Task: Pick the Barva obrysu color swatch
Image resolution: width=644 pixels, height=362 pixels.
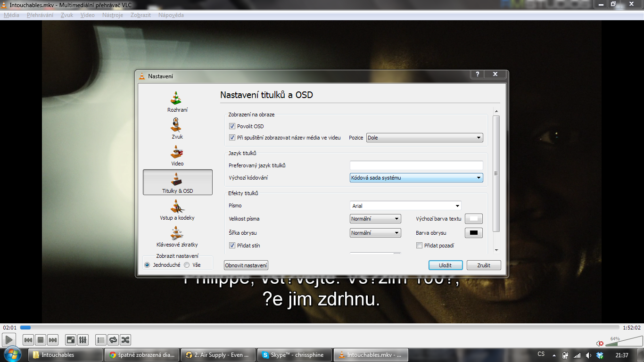Action: tap(474, 233)
